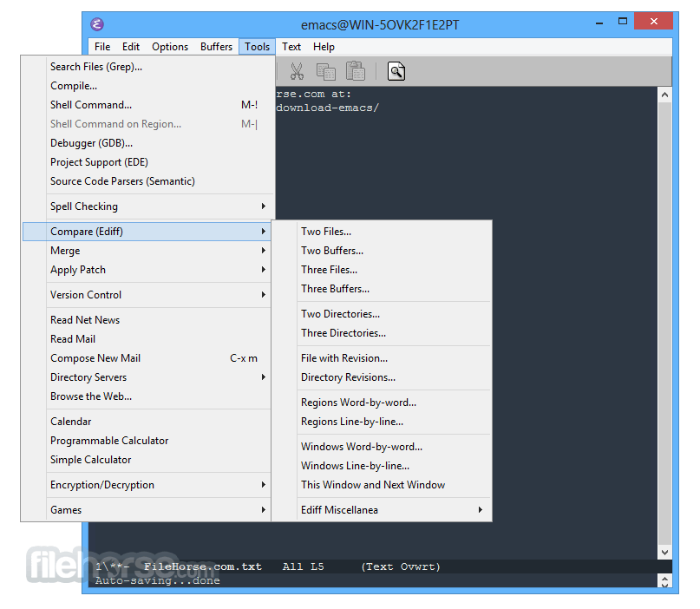Expand the Ediff Miscellanea submenu
This screenshot has height=609, width=700.
point(383,510)
